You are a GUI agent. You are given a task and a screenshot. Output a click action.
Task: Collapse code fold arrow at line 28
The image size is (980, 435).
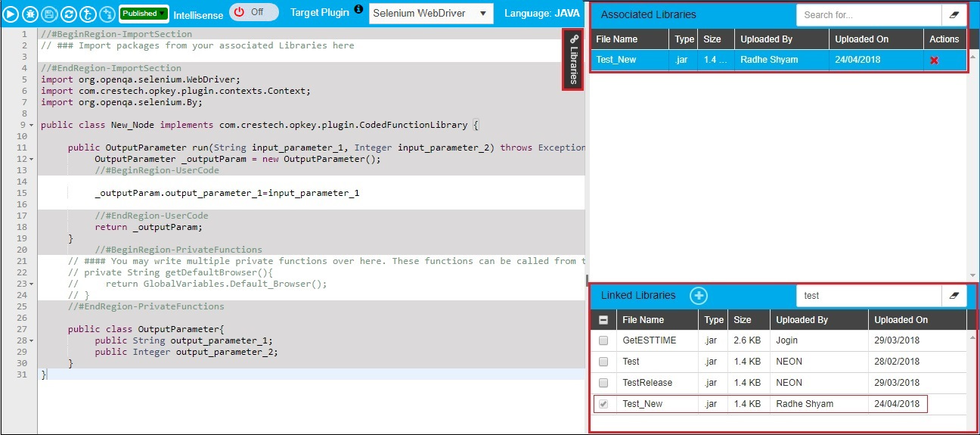pos(32,340)
